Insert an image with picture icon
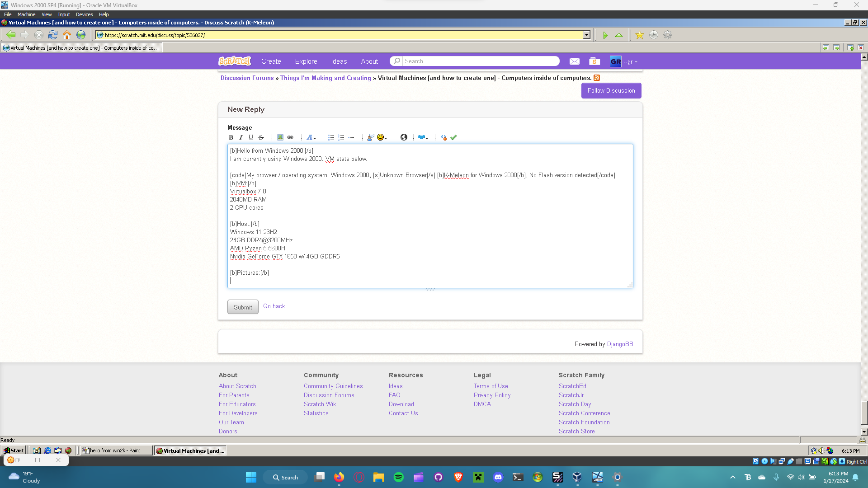 (280, 137)
